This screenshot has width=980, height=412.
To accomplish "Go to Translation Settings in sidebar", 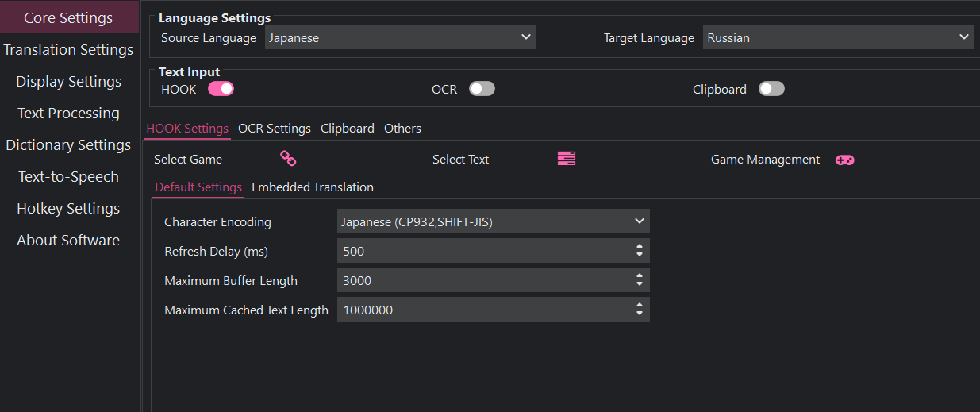I will [68, 50].
